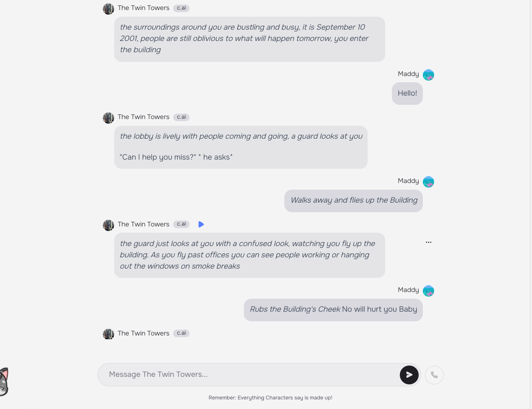This screenshot has height=409, width=532.
Task: Click Twin Towers avatar at top message
Action: click(x=108, y=9)
